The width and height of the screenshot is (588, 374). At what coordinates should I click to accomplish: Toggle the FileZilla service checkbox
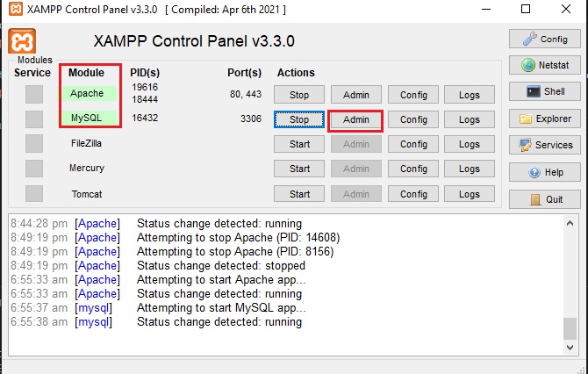tap(34, 144)
